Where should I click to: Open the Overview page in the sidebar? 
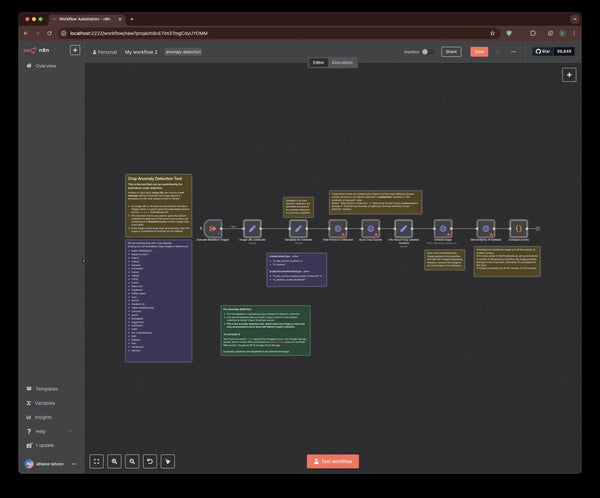tap(41, 66)
